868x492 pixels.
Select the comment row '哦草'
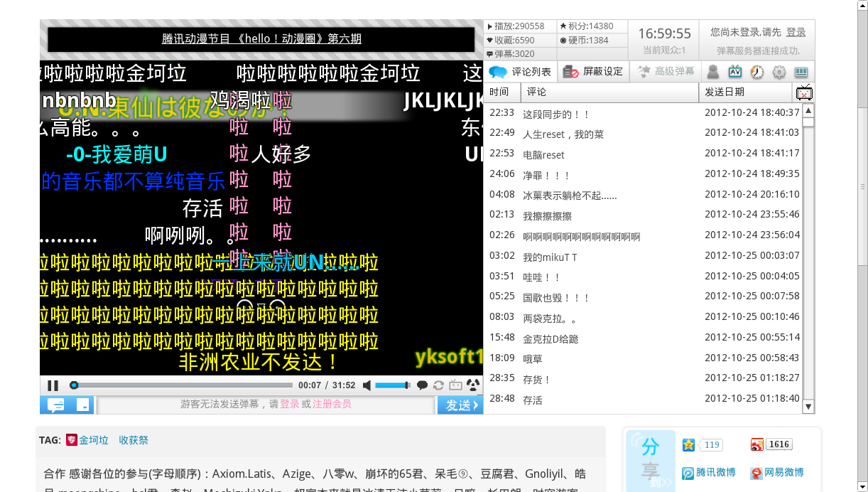click(x=643, y=358)
